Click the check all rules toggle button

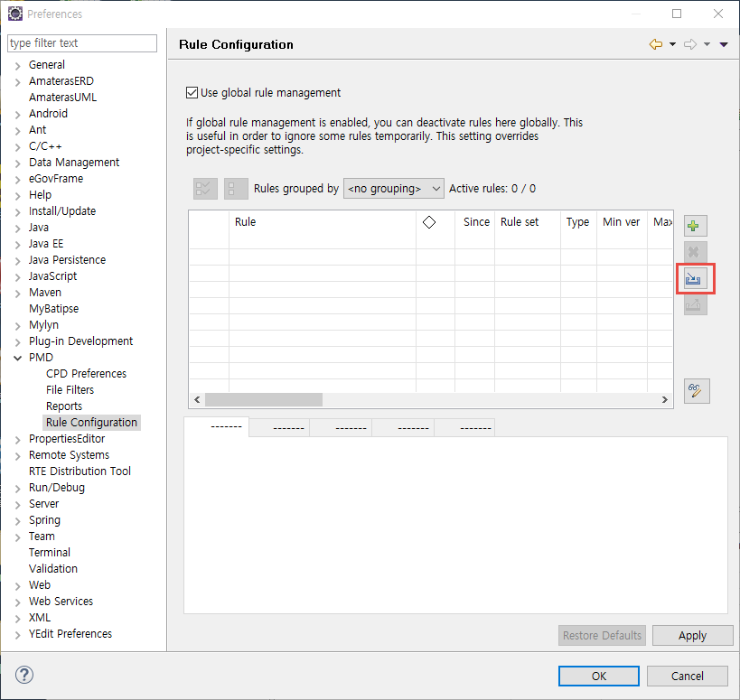click(205, 189)
